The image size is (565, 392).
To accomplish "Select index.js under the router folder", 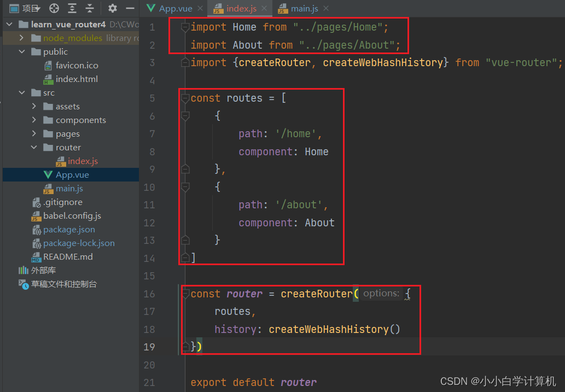I will tap(83, 161).
